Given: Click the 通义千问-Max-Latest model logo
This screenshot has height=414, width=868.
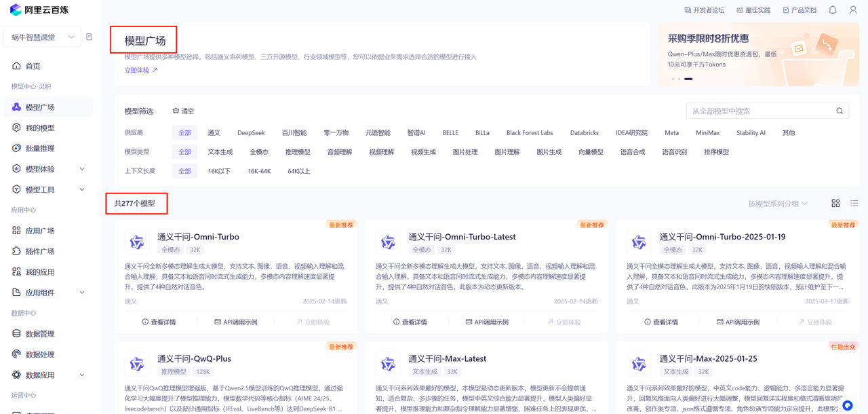Looking at the screenshot, I should coord(388,364).
